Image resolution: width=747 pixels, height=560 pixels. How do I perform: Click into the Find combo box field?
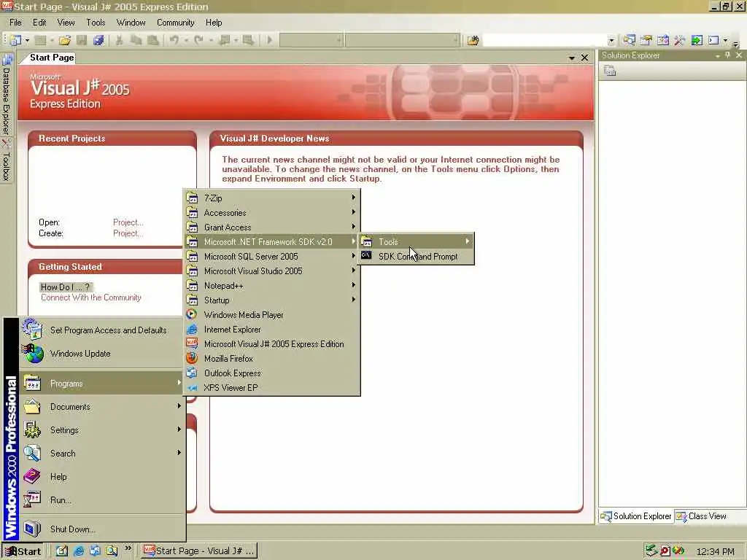tap(544, 41)
